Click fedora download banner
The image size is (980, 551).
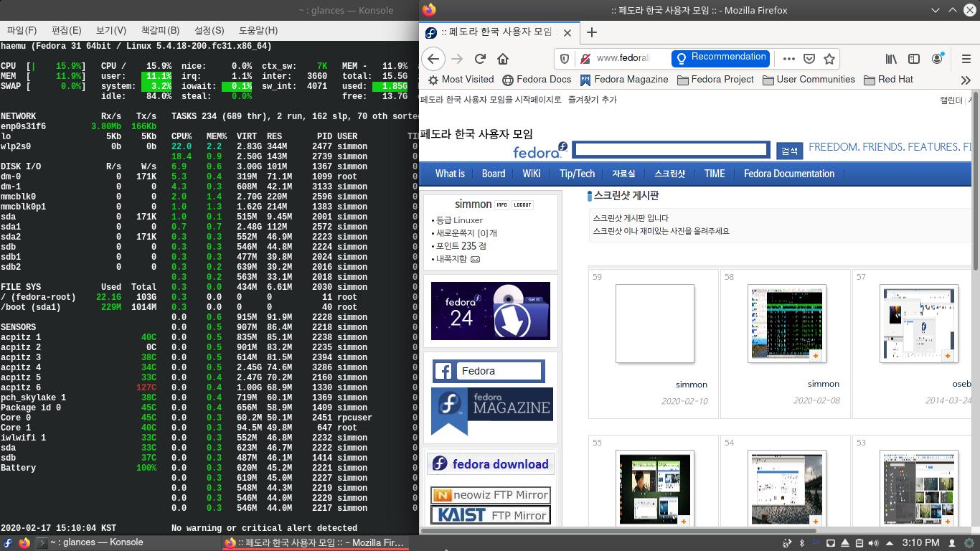[491, 464]
